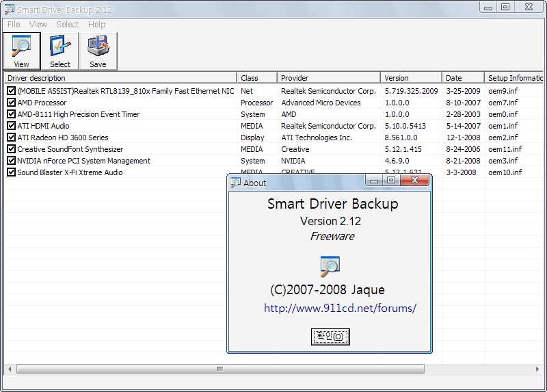Screen dimensions: 547x392
Task: Maximize the About dialog
Action: coord(391,180)
